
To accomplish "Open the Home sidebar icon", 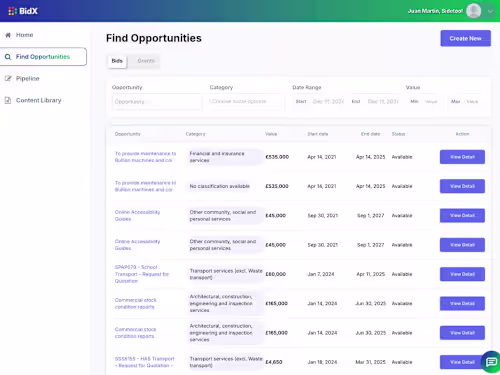I will click(x=8, y=35).
